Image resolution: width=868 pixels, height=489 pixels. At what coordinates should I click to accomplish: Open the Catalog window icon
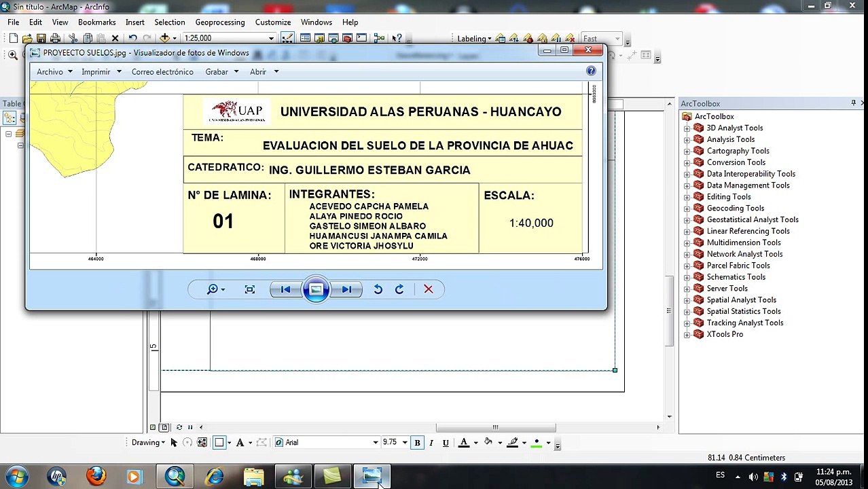[319, 38]
